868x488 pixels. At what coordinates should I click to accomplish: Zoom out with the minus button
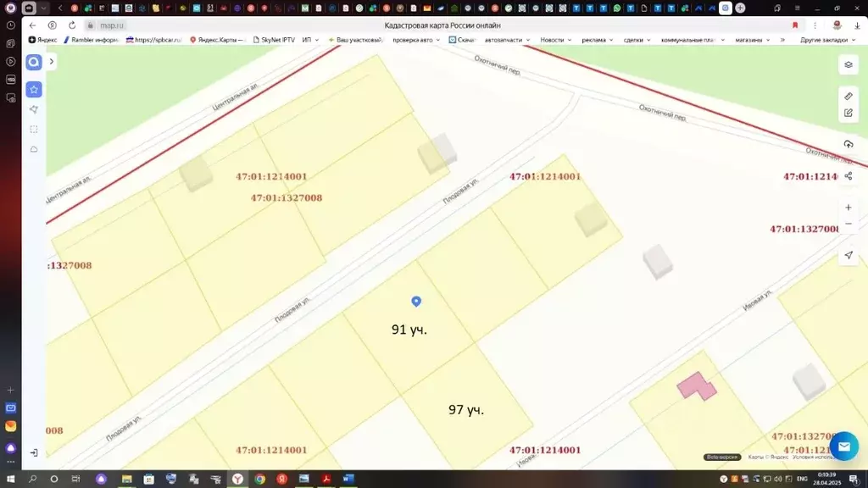pyautogui.click(x=848, y=224)
